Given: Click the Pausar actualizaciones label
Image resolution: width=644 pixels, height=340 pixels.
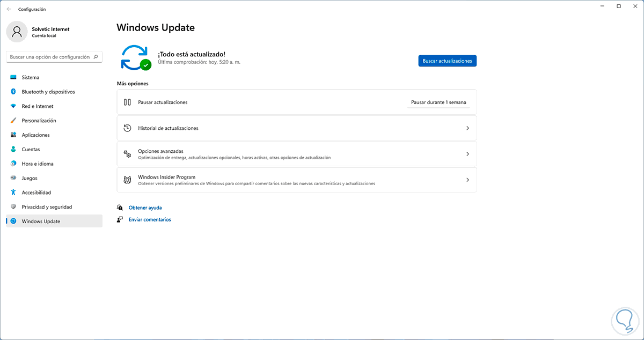Looking at the screenshot, I should (163, 102).
